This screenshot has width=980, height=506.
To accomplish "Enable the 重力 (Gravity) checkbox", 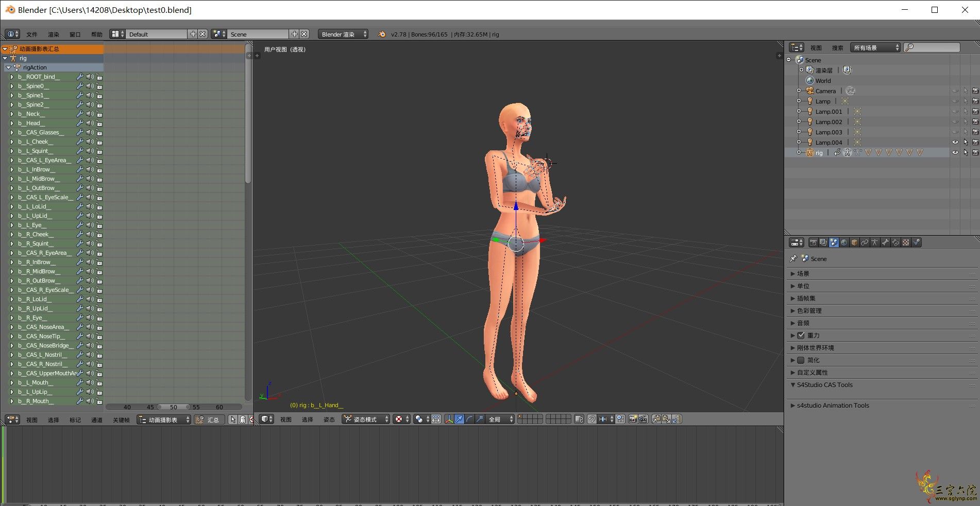I will click(x=801, y=335).
